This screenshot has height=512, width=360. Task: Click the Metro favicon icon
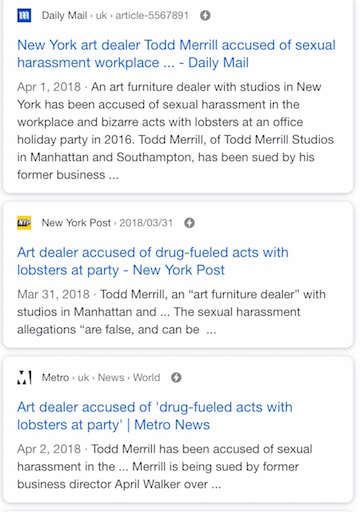(x=24, y=377)
